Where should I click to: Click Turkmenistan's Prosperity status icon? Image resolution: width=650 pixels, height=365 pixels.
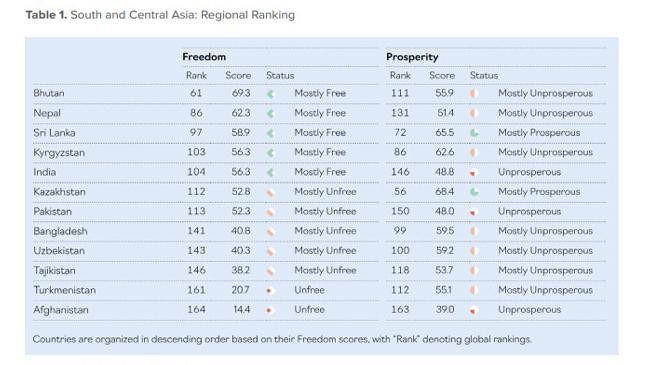(473, 290)
